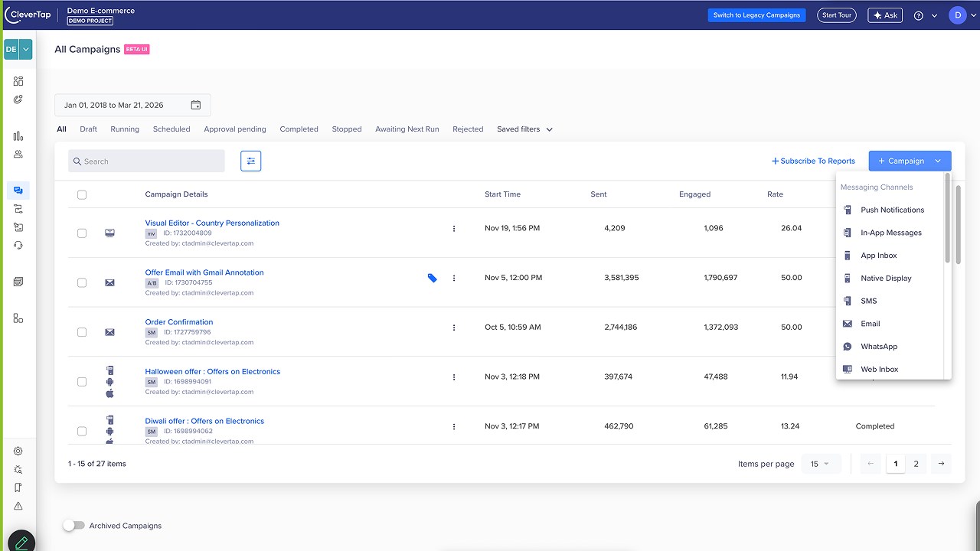Toggle the Archived Campaigns switch
Image resolution: width=980 pixels, height=551 pixels.
tap(73, 526)
